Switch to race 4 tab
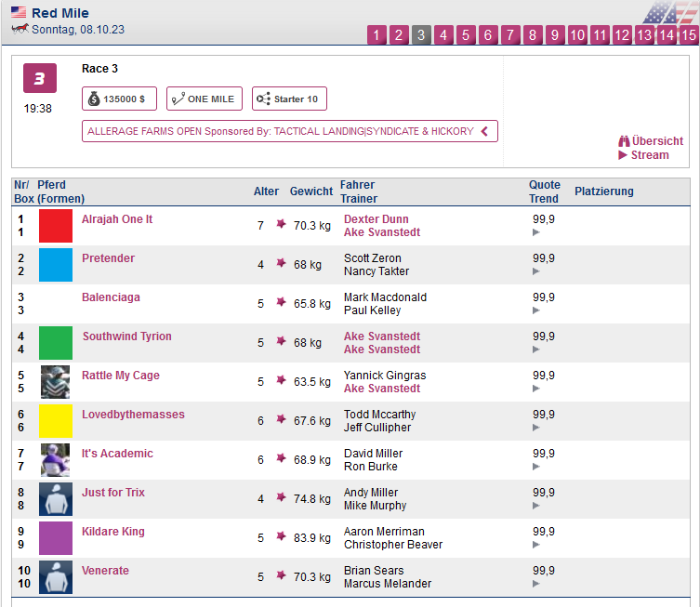Image resolution: width=700 pixels, height=607 pixels. (x=443, y=34)
